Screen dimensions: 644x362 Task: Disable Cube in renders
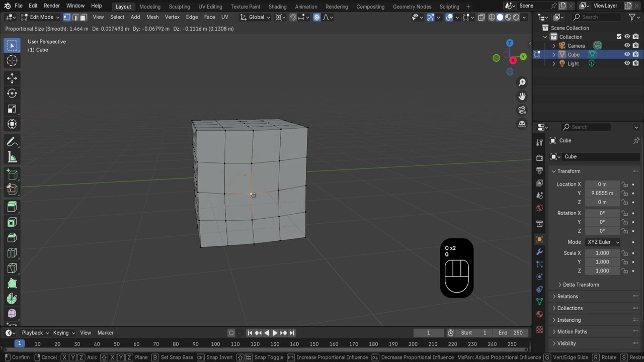[635, 54]
